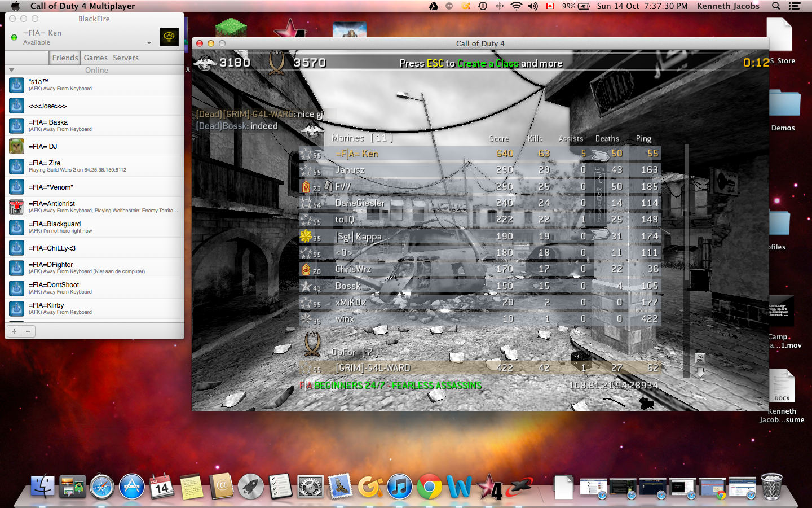Click the ChrisWrz scoreboard row
812x508 pixels.
pos(480,269)
